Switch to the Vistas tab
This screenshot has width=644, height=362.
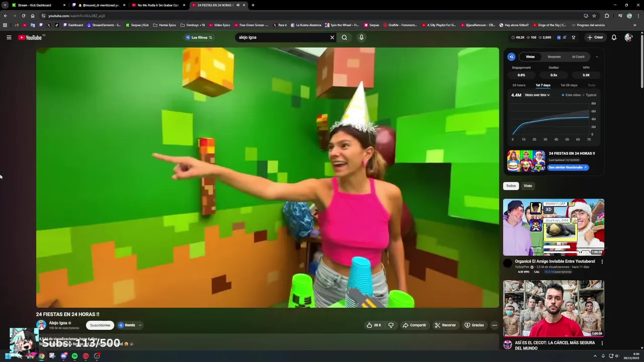pyautogui.click(x=530, y=57)
